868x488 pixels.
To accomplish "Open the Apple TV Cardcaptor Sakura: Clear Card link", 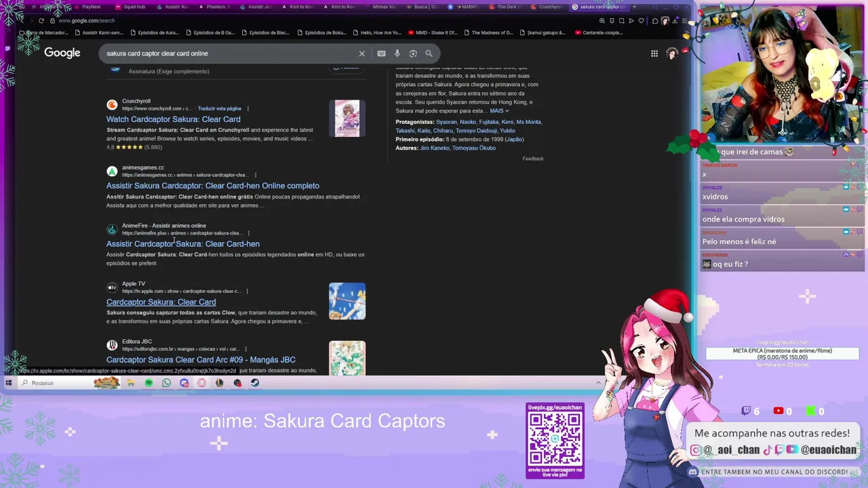I will point(161,302).
